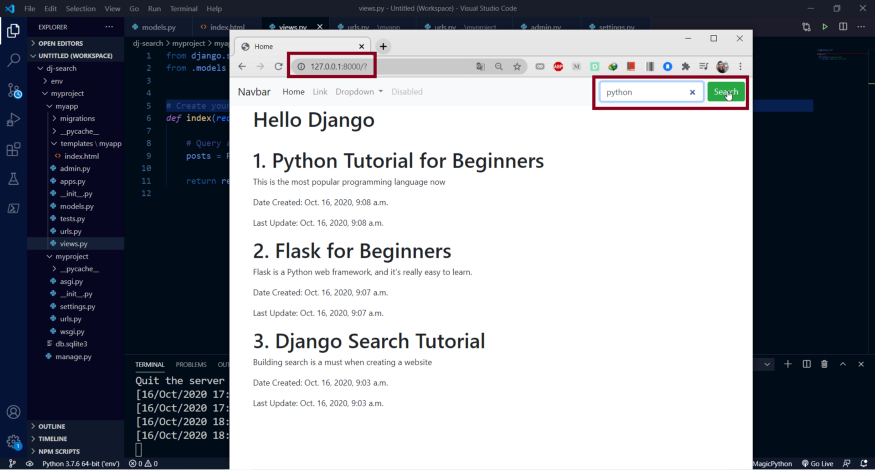The width and height of the screenshot is (875, 470).
Task: Clear the search field with the x
Action: tap(693, 92)
